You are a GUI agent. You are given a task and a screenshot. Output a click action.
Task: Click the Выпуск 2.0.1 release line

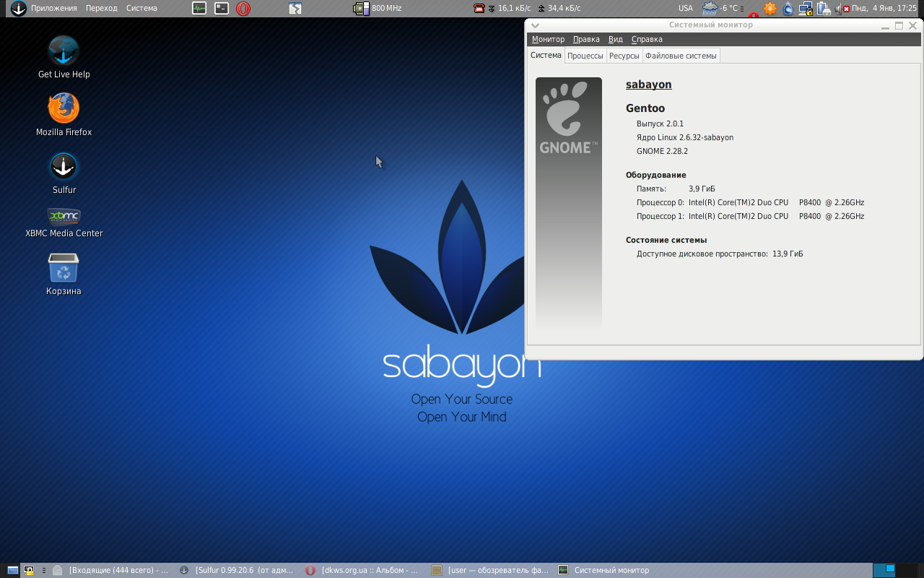point(660,124)
